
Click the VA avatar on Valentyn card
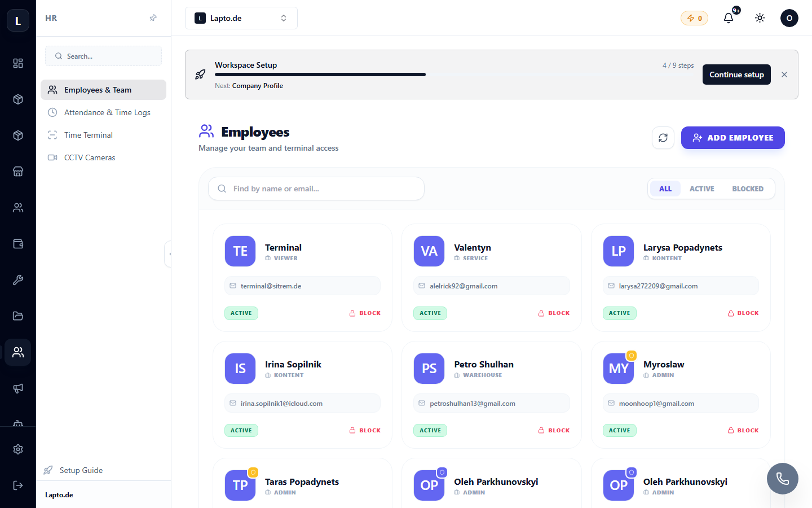(429, 251)
